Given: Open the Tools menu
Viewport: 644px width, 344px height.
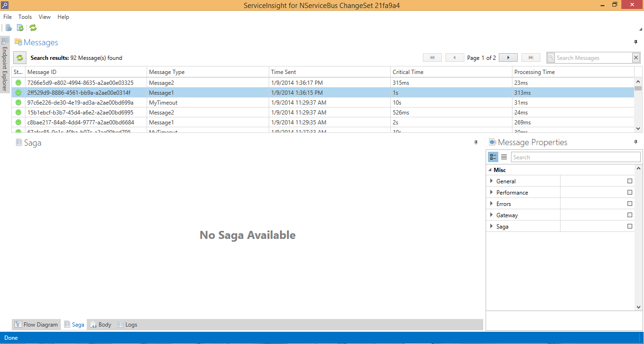Looking at the screenshot, I should (x=25, y=17).
